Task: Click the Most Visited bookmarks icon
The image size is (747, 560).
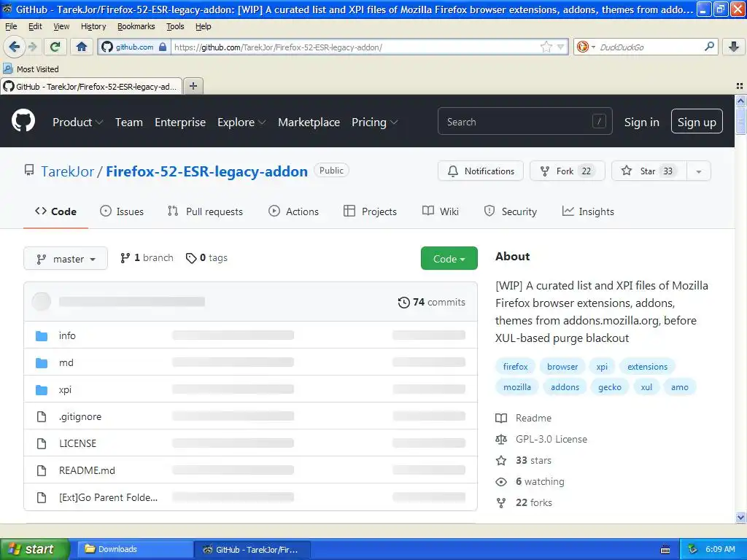Action: pos(8,69)
